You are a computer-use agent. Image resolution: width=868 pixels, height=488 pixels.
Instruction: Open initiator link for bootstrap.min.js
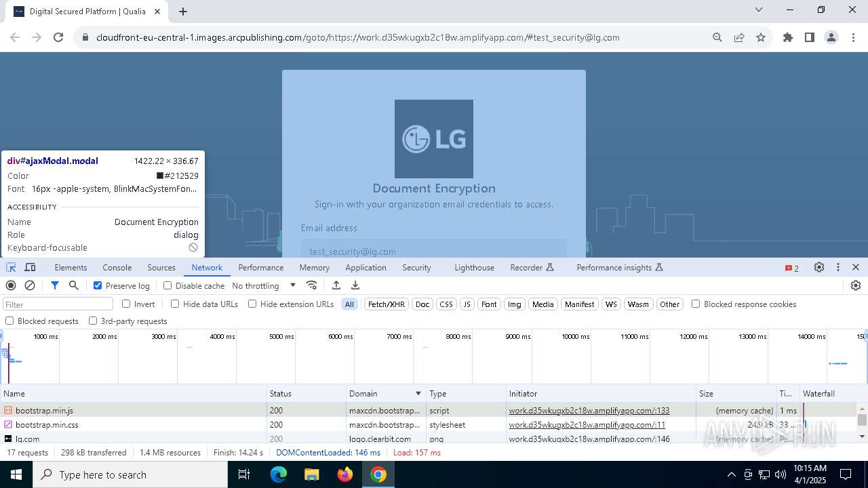[x=589, y=410]
